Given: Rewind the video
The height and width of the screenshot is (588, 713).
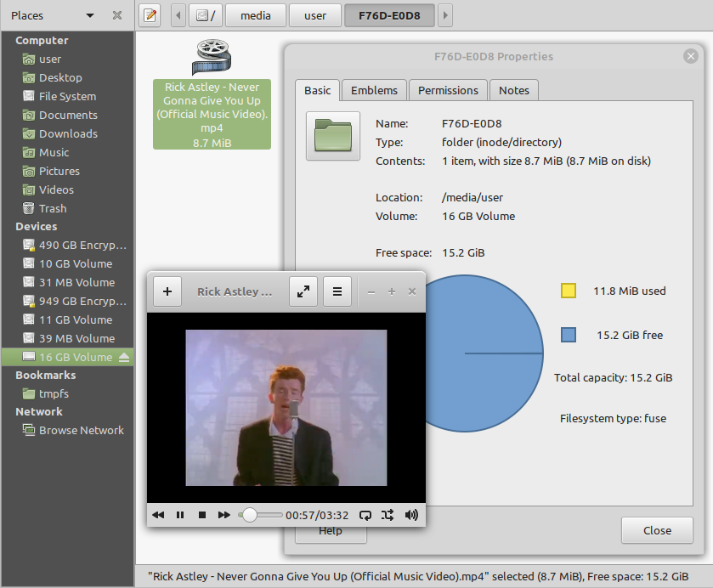Looking at the screenshot, I should 158,515.
